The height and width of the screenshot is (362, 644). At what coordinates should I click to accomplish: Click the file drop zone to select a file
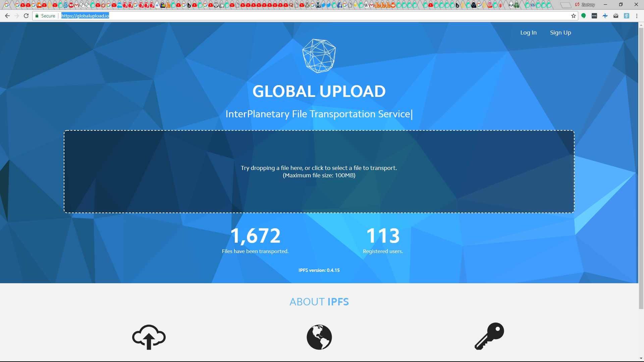pos(319,172)
